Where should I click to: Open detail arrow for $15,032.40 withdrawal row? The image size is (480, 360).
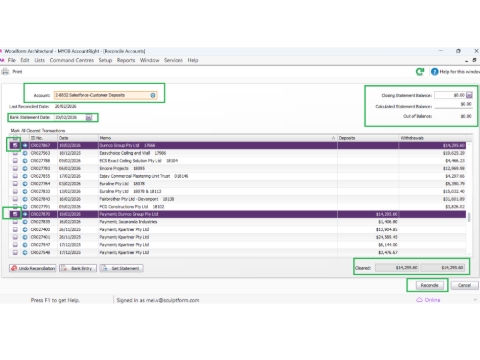25,191
